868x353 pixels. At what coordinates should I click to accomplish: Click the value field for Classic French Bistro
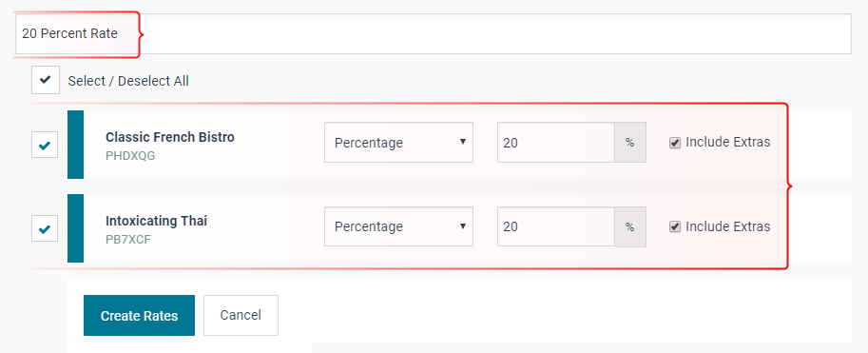pos(556,143)
